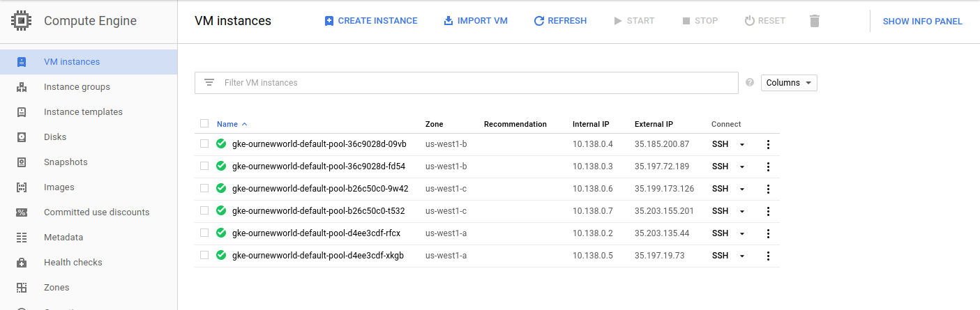
Task: Click the Health checks sidebar icon
Action: 22,263
